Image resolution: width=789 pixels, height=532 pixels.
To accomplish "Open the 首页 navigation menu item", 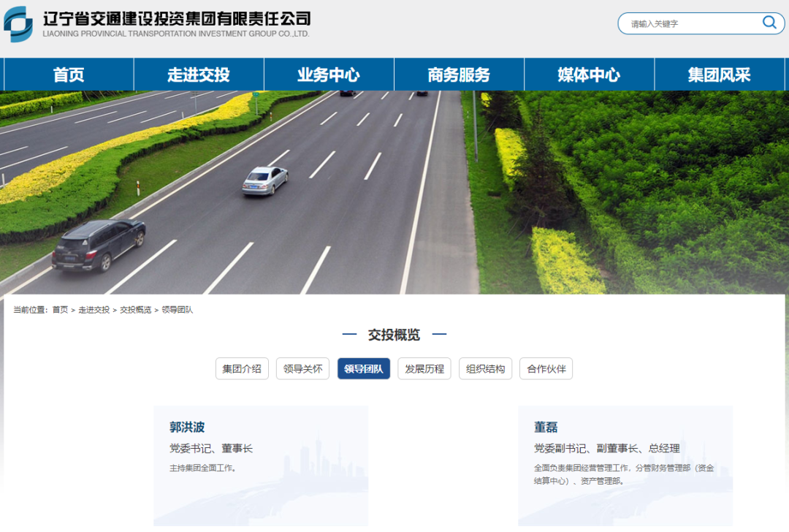I will pos(69,75).
